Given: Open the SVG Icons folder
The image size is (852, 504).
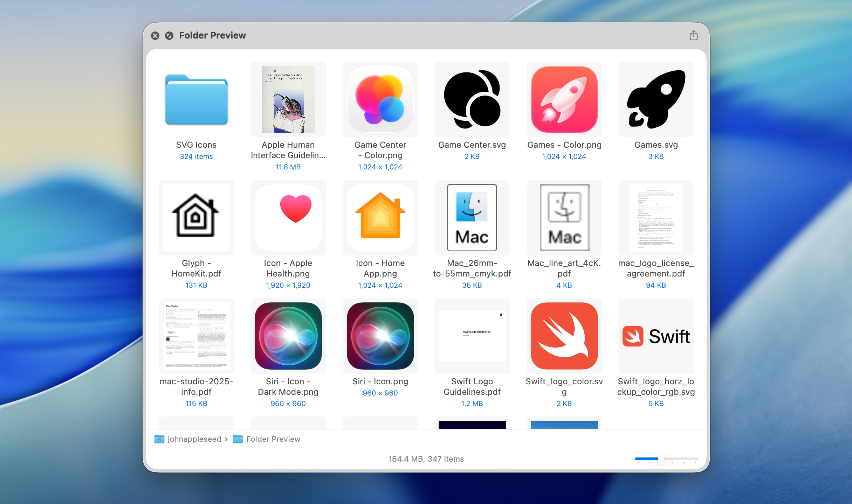Looking at the screenshot, I should pyautogui.click(x=196, y=100).
